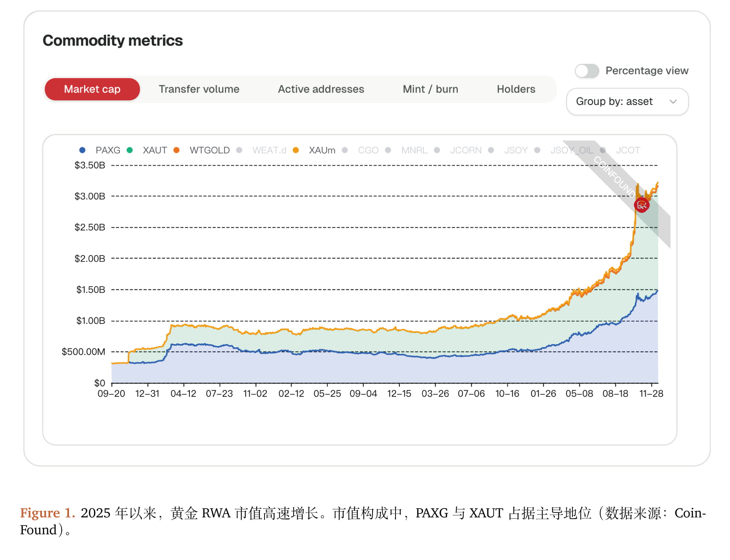Show the JSOY series via legend
Screen dimensions: 730x560
(x=516, y=150)
